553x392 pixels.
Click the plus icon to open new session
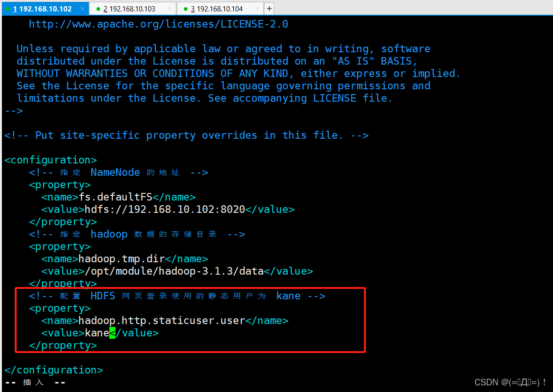click(269, 8)
